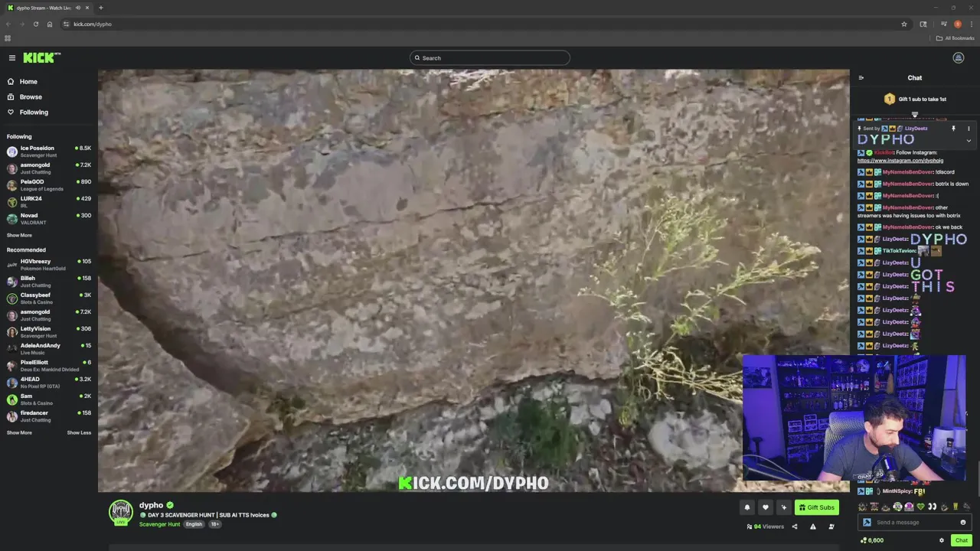Open HGVbreezy recommended channel
Viewport: 980px width, 551px height.
(x=48, y=265)
